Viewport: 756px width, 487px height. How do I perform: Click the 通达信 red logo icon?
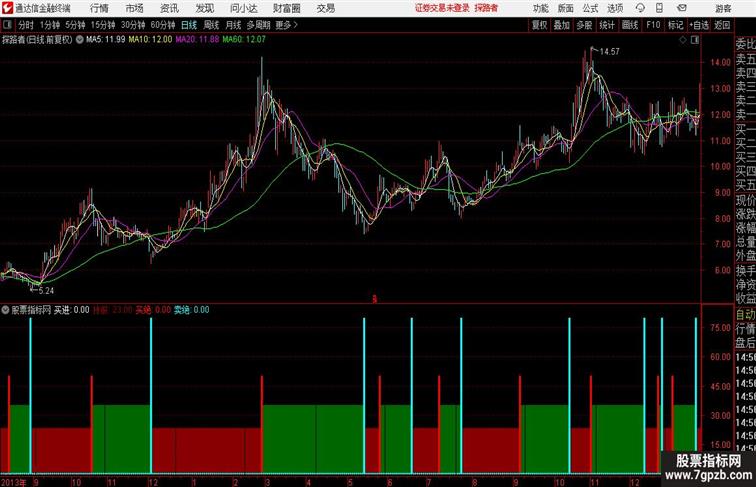click(7, 8)
